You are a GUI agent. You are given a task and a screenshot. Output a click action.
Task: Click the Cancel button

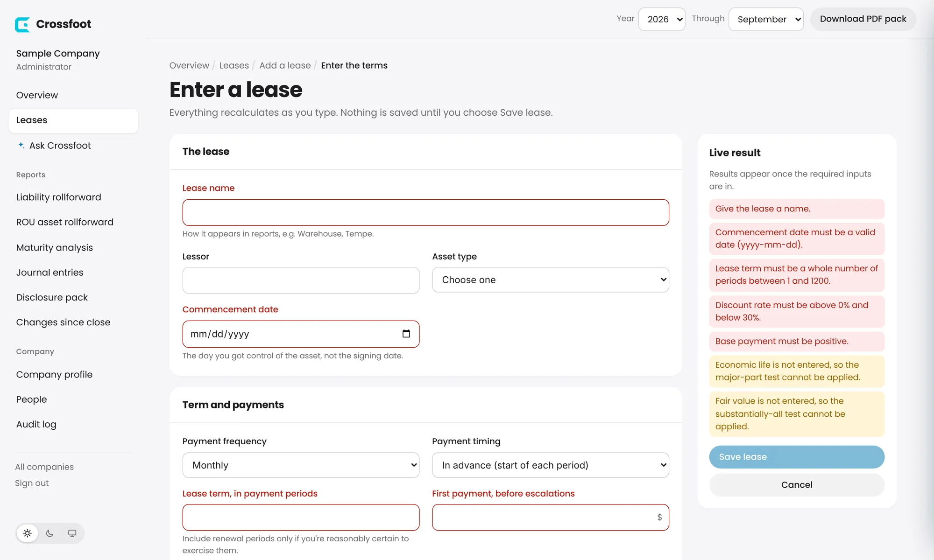(x=796, y=485)
